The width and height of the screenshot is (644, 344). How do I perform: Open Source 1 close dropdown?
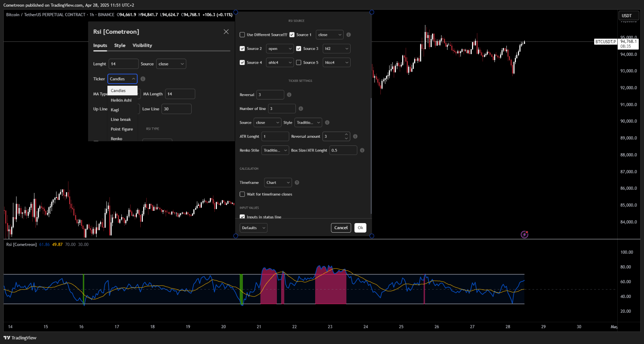click(x=330, y=35)
